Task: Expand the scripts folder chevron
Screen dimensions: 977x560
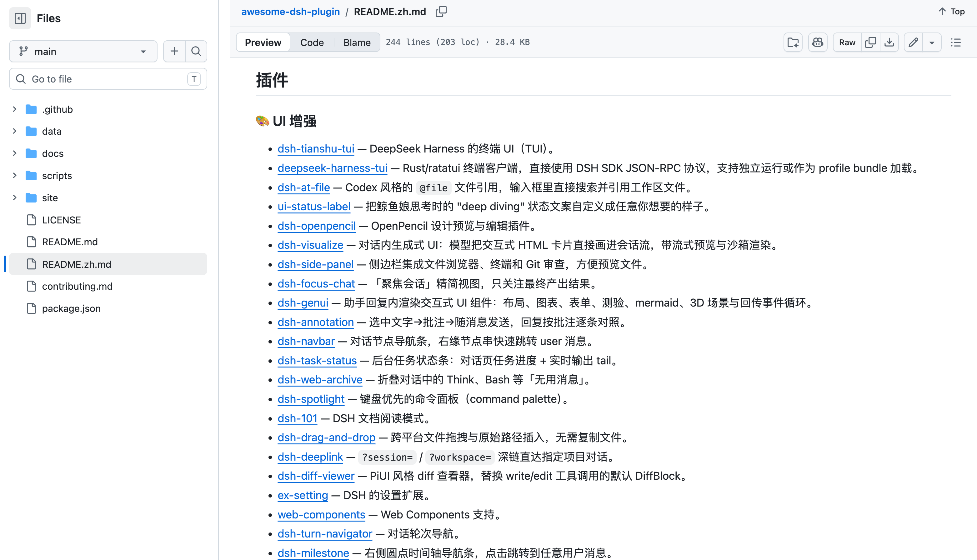Action: 15,176
